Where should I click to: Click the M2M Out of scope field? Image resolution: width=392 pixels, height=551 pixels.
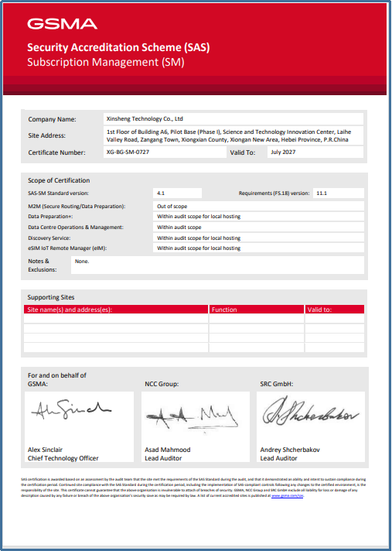click(x=259, y=207)
